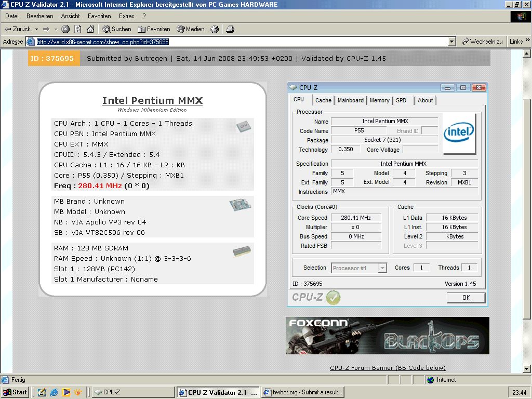Switch to the CPU-Z taskbar button

pos(134,392)
